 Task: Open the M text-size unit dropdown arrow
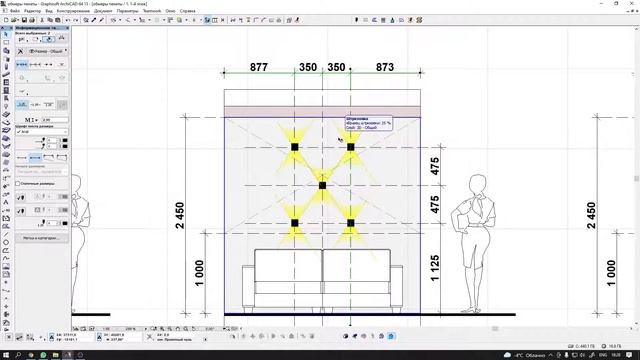coord(38,120)
